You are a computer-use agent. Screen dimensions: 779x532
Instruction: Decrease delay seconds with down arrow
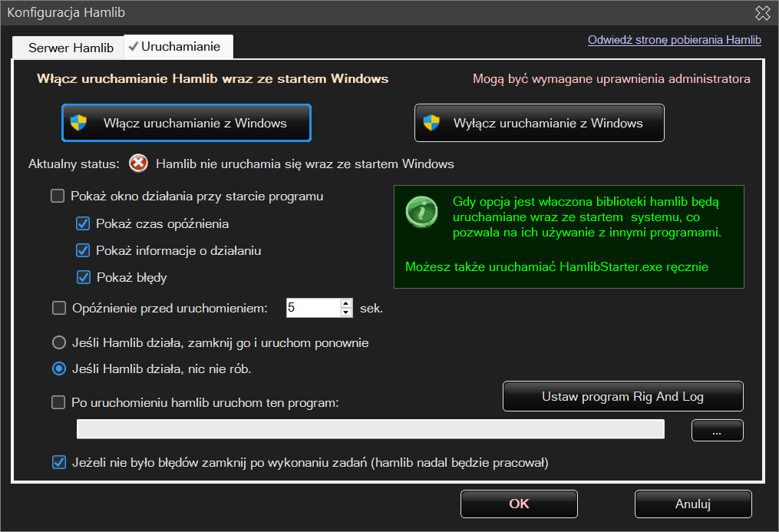(x=345, y=312)
